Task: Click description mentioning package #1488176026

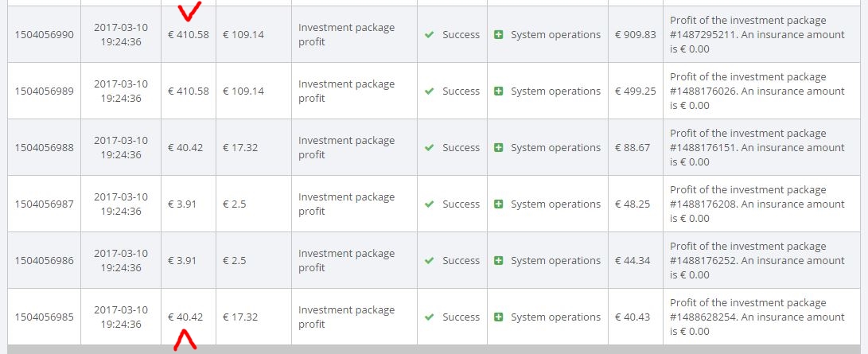Action: [x=757, y=91]
